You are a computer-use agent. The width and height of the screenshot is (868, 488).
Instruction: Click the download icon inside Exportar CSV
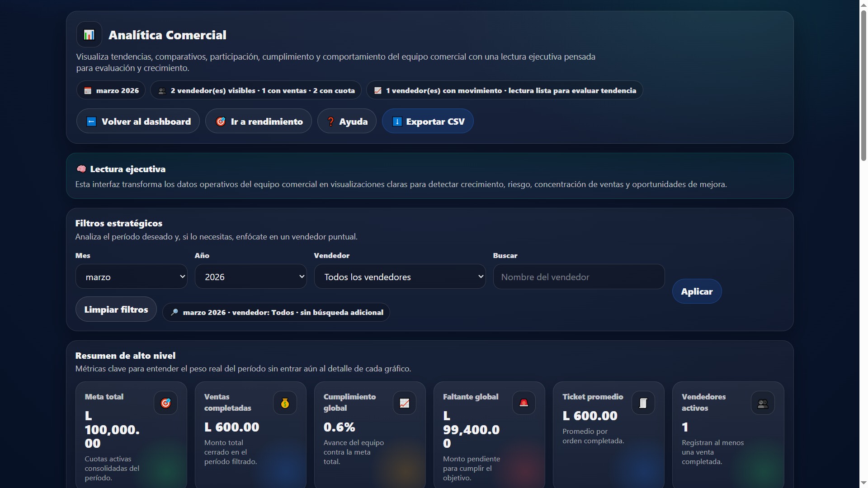(x=397, y=121)
